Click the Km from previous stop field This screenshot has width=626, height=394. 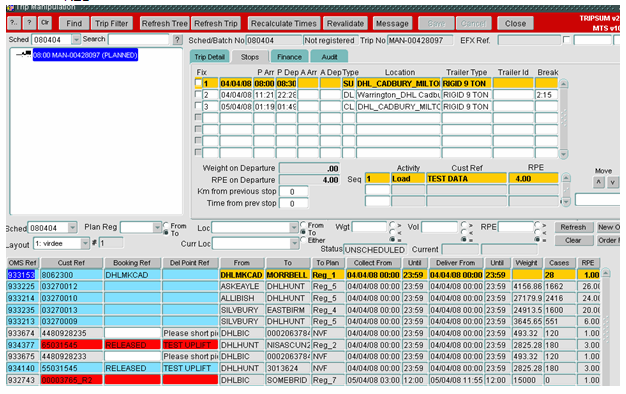[293, 192]
